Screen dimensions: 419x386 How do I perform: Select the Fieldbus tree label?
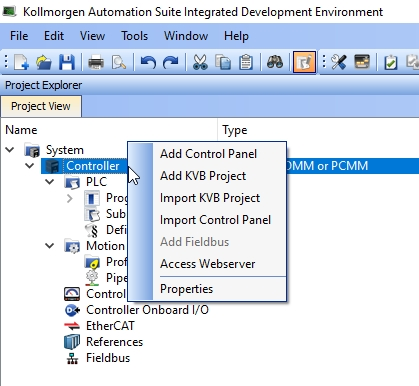[x=108, y=358]
